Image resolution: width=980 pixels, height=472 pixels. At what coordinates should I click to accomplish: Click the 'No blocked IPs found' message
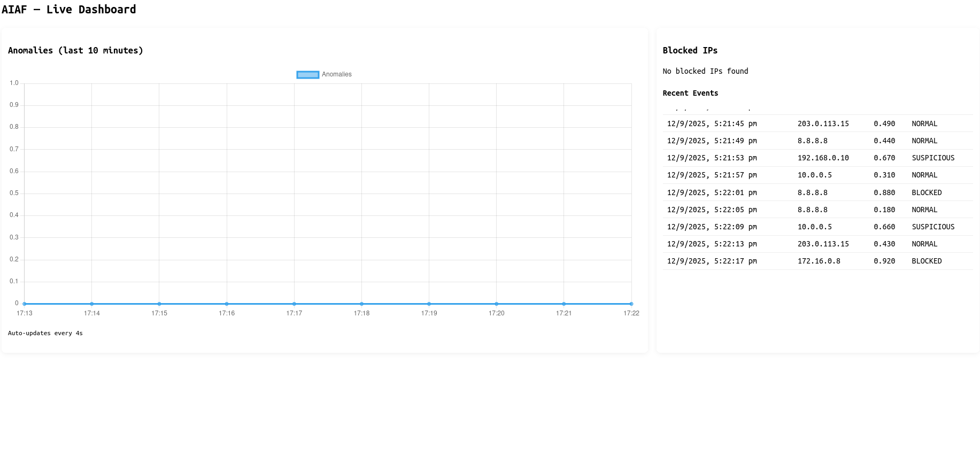pos(705,72)
